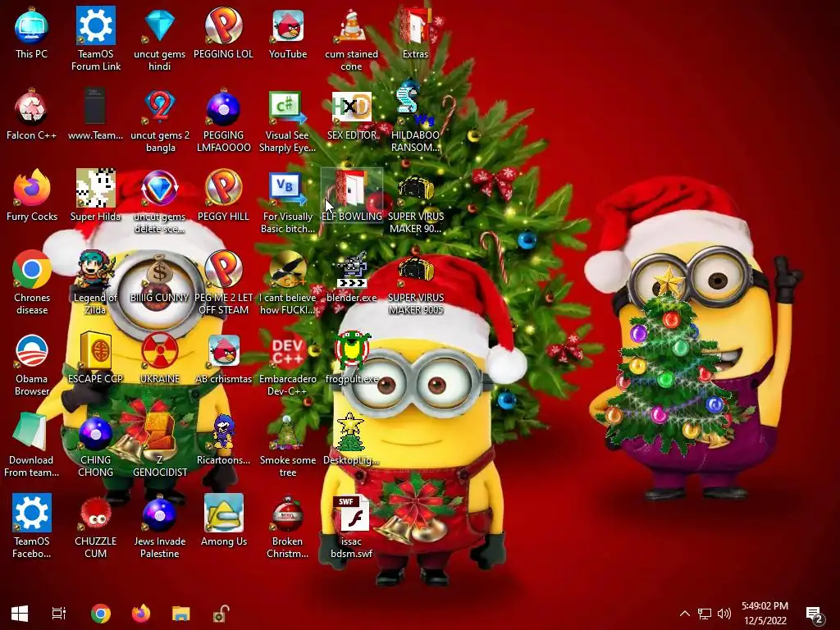
Task: Open File Explorer from the taskbar
Action: [181, 614]
